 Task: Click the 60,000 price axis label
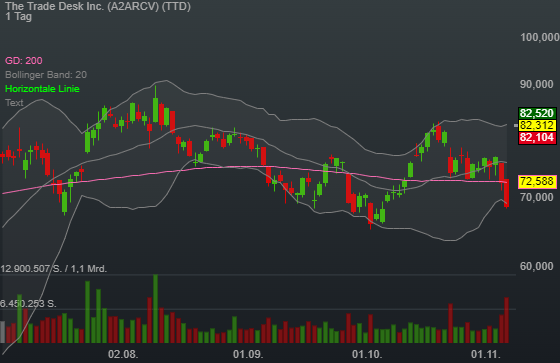[537, 266]
